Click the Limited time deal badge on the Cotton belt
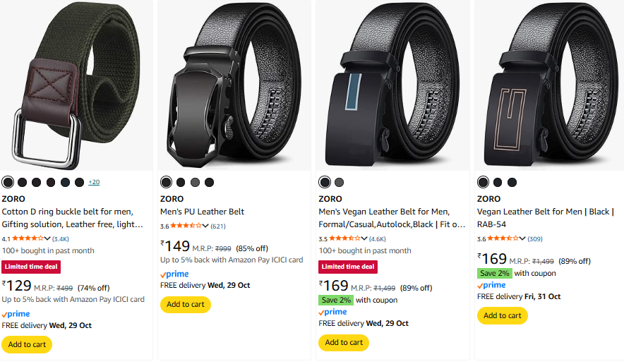Viewport: 624px width, 364px height. (31, 267)
